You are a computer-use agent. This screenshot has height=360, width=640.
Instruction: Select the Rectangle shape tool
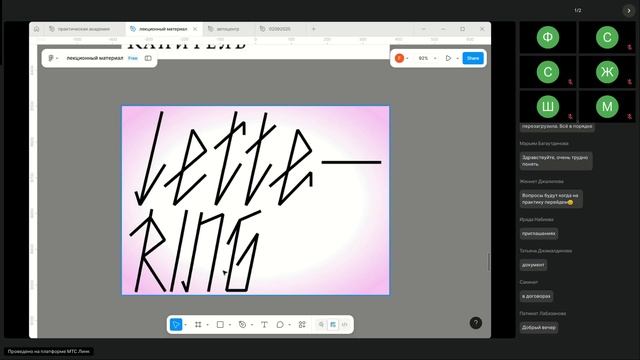tap(220, 324)
